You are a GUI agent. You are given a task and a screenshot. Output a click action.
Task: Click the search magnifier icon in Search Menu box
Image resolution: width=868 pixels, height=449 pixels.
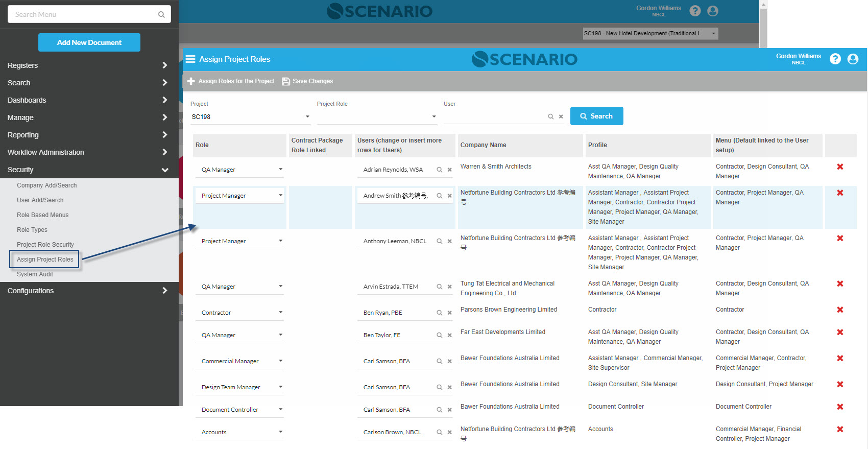[161, 15]
